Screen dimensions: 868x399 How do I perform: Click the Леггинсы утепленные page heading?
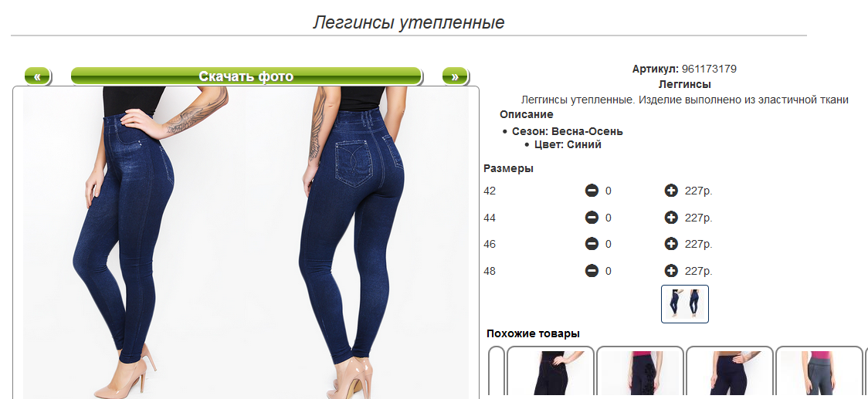click(x=409, y=22)
